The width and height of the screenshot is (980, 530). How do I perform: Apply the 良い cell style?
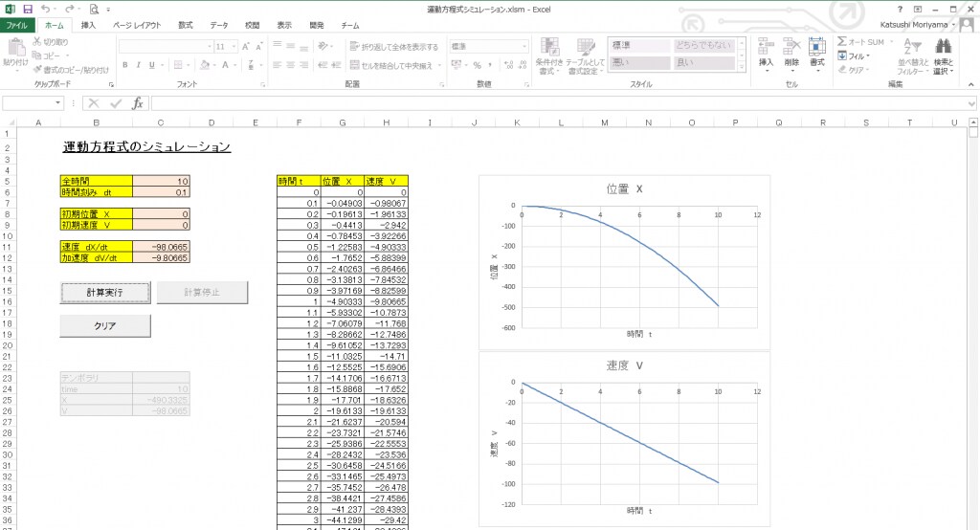(703, 62)
